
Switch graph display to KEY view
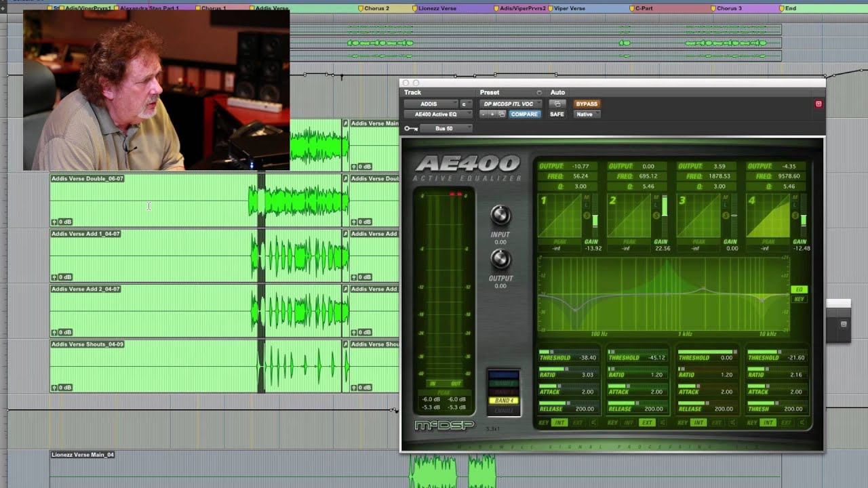[x=799, y=299]
